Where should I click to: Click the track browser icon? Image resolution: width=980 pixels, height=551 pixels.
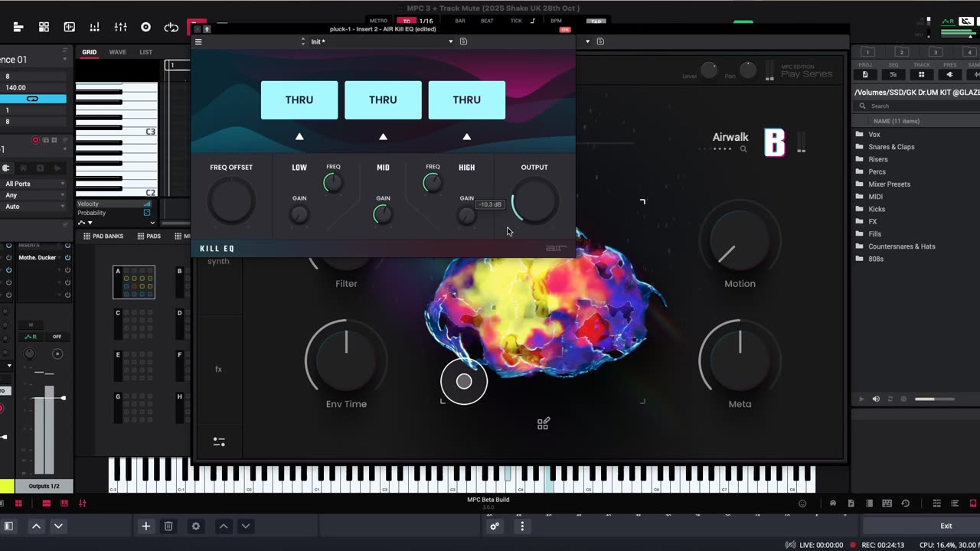[x=922, y=74]
